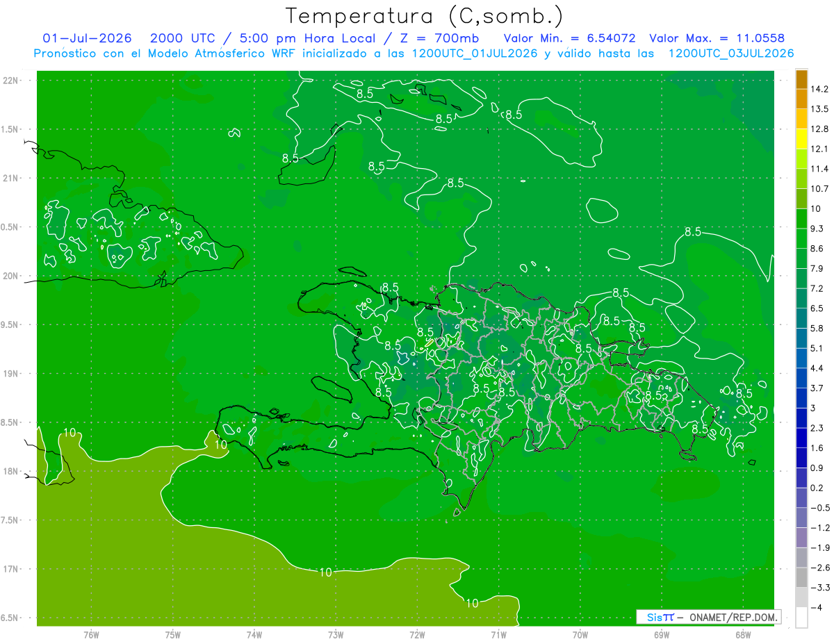Click the 8.6 color bar label
This screenshot has height=644, width=834.
[x=817, y=248]
